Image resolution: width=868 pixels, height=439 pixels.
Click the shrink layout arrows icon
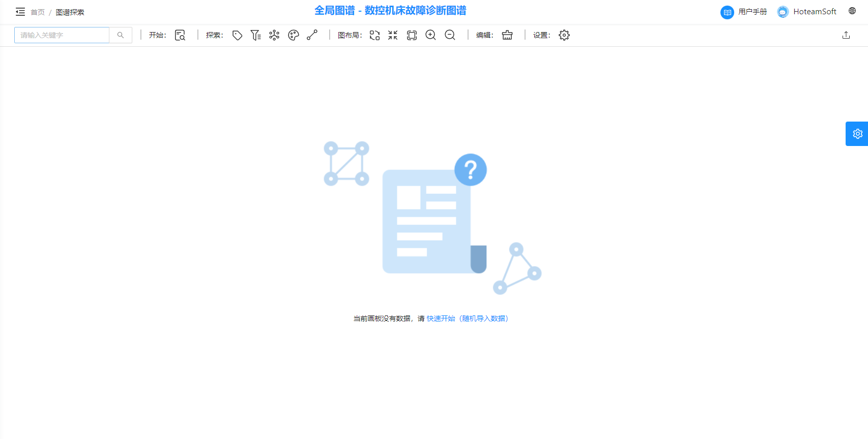pyautogui.click(x=393, y=35)
